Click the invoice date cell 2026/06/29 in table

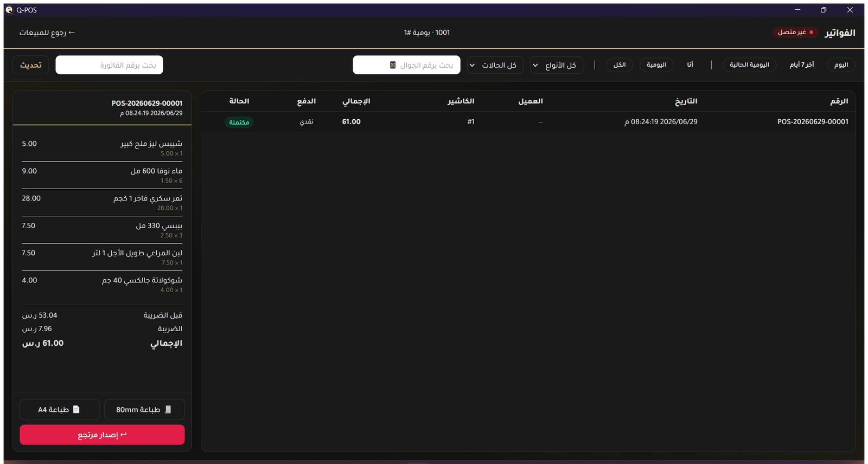click(x=661, y=122)
